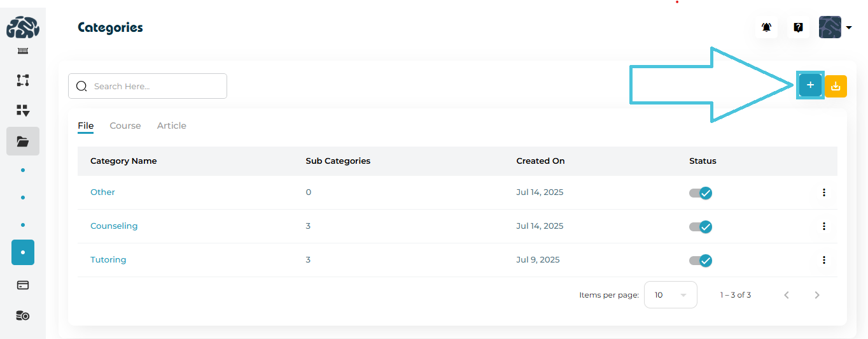Disable the Counseling category status toggle
Screen dimensions: 868x339
[701, 226]
